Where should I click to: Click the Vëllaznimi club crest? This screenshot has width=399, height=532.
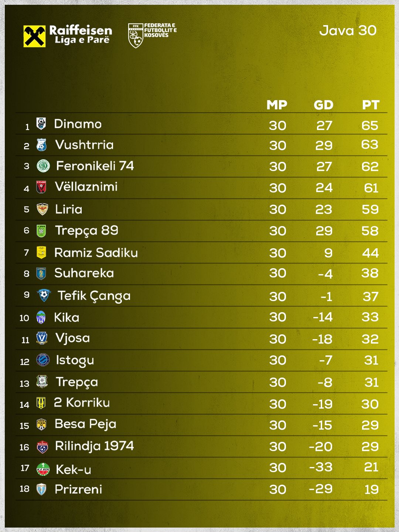(x=41, y=187)
